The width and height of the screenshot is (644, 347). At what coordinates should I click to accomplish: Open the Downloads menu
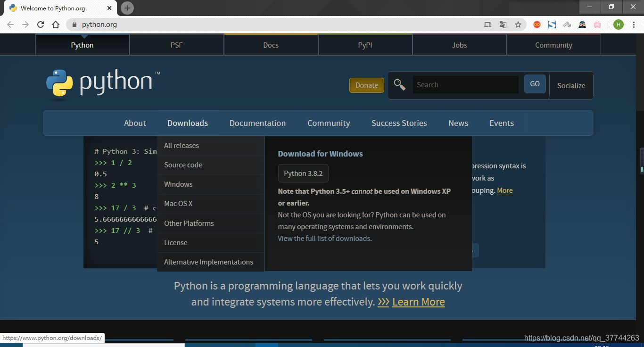188,123
